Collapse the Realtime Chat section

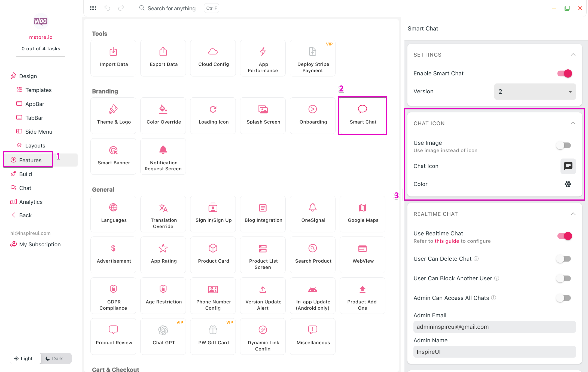(x=573, y=214)
